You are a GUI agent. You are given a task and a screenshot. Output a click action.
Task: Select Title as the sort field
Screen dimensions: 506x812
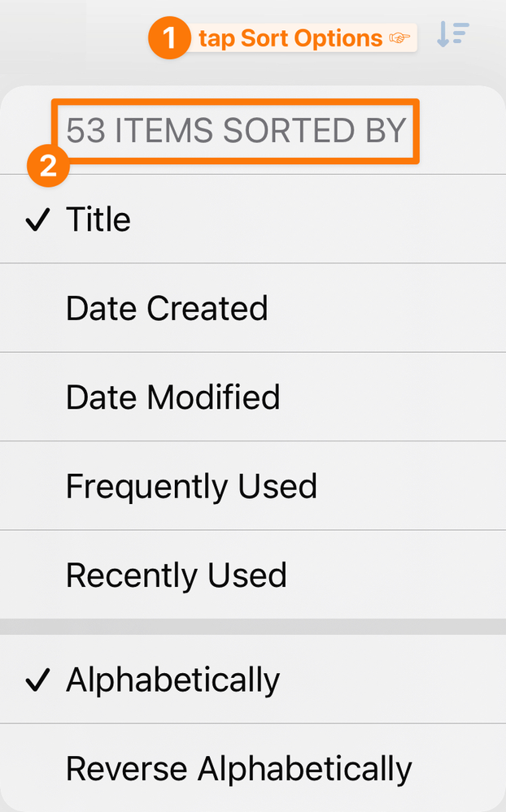(x=98, y=219)
